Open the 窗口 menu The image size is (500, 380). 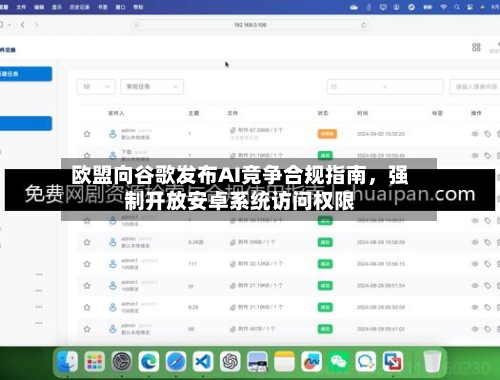(120, 7)
